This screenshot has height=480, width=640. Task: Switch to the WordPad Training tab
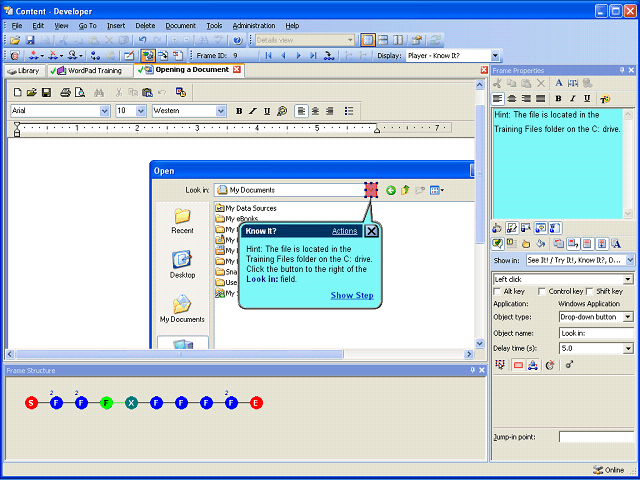(x=89, y=71)
